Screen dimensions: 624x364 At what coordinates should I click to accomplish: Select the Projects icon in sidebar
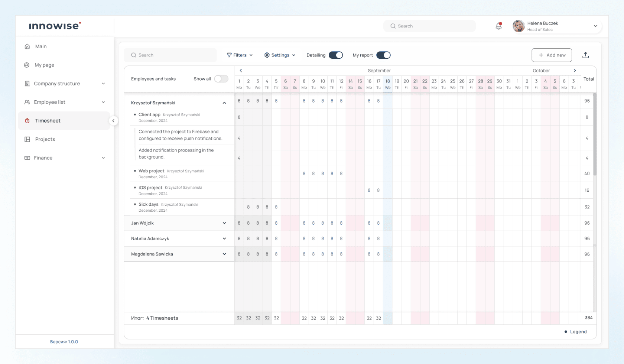[x=27, y=139]
